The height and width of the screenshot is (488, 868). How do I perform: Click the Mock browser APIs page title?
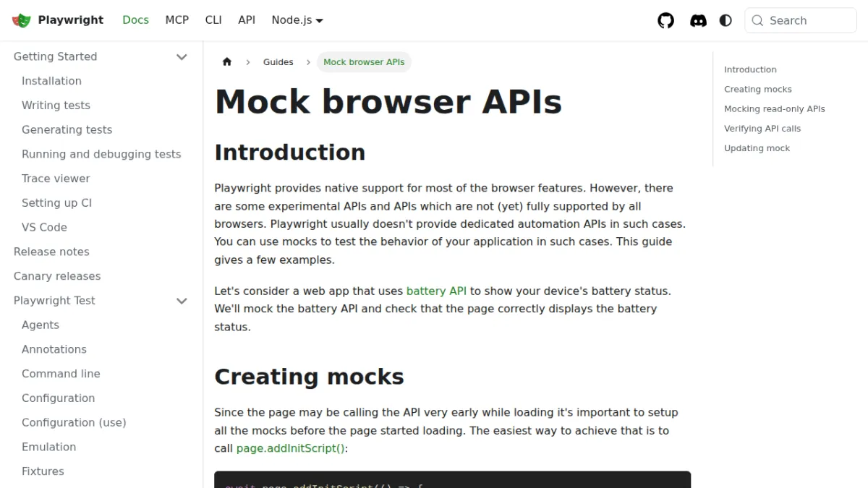[388, 101]
